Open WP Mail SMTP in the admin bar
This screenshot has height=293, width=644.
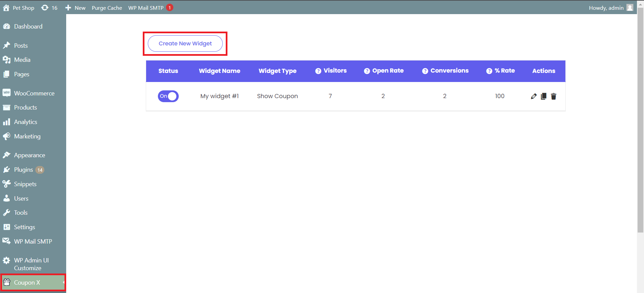point(151,8)
